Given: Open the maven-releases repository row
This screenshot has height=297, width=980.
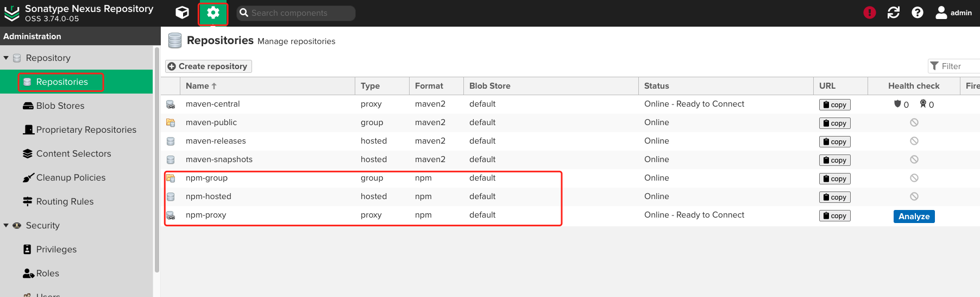Looking at the screenshot, I should coord(570,141).
